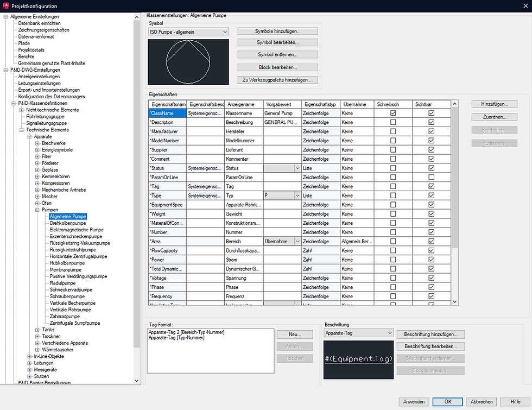Select Horizontale Zentrifugalpumpe
The width and height of the screenshot is (532, 410).
pos(78,256)
